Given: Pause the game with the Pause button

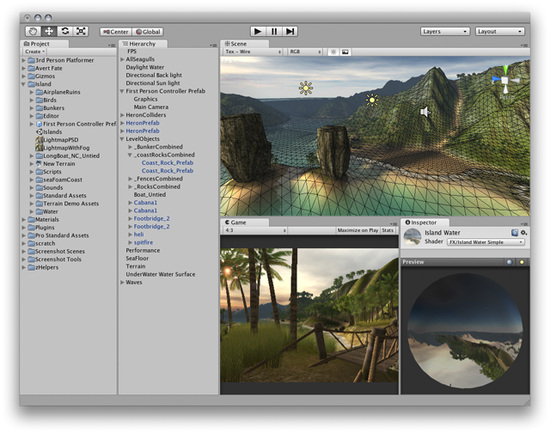Looking at the screenshot, I should click(274, 31).
